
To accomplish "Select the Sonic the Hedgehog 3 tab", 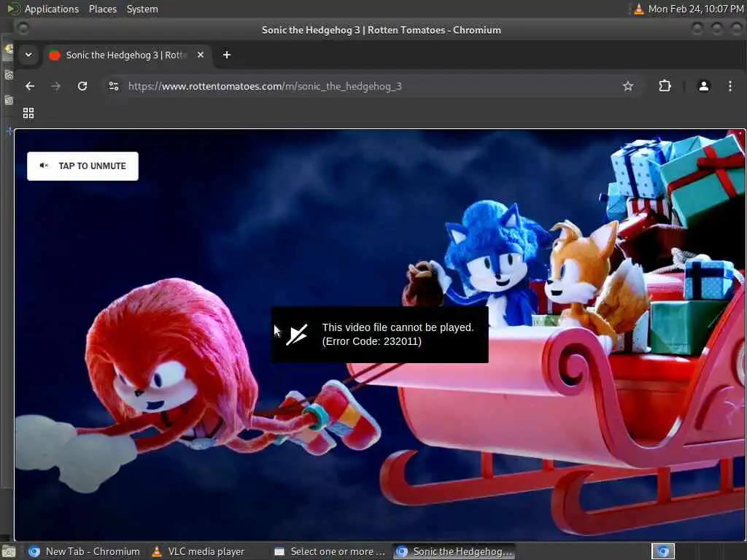I will 127,55.
